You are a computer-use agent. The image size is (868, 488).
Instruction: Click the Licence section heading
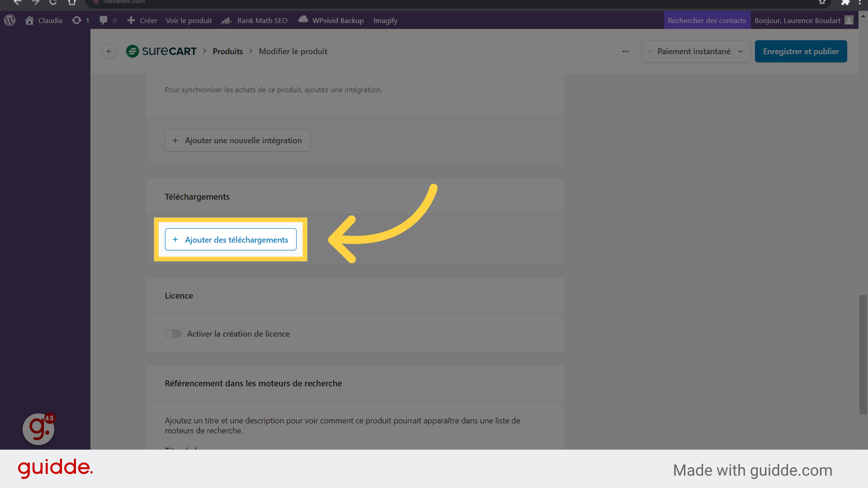point(179,296)
